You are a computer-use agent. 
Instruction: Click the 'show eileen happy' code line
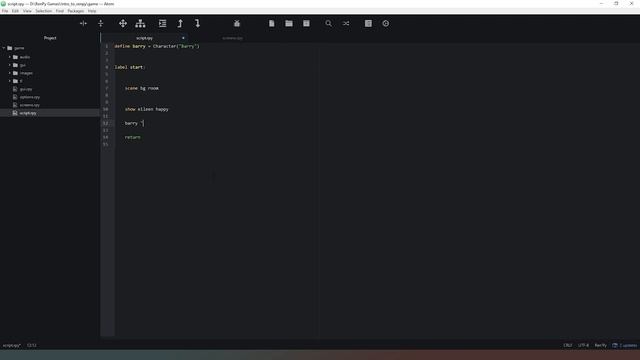coord(147,109)
